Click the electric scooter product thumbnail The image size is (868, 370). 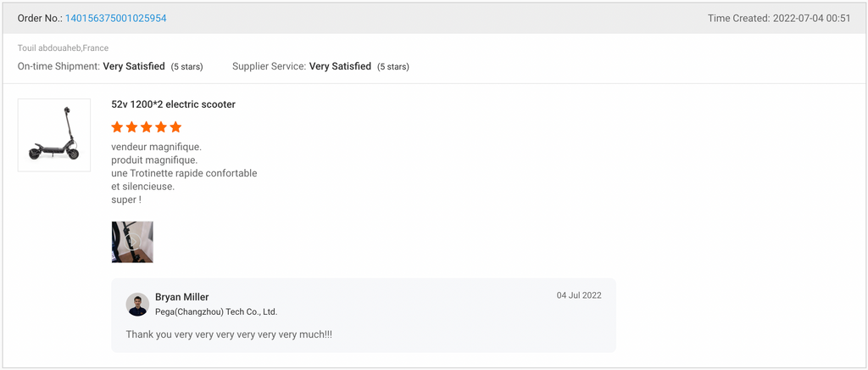coord(54,135)
